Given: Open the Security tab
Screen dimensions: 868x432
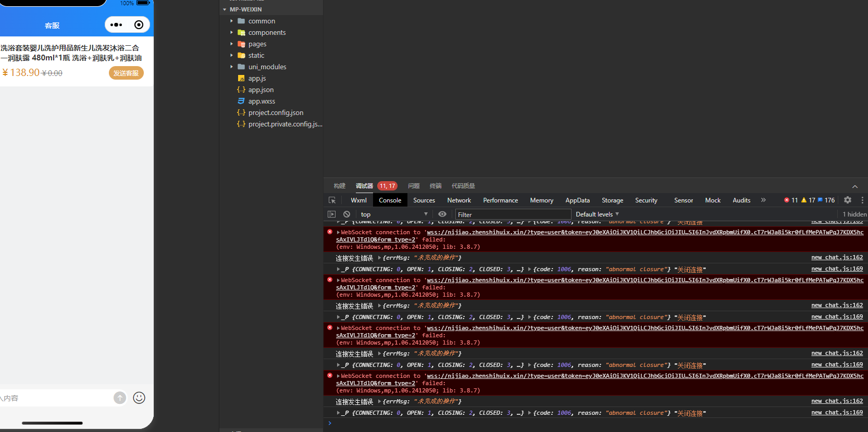Looking at the screenshot, I should 646,200.
